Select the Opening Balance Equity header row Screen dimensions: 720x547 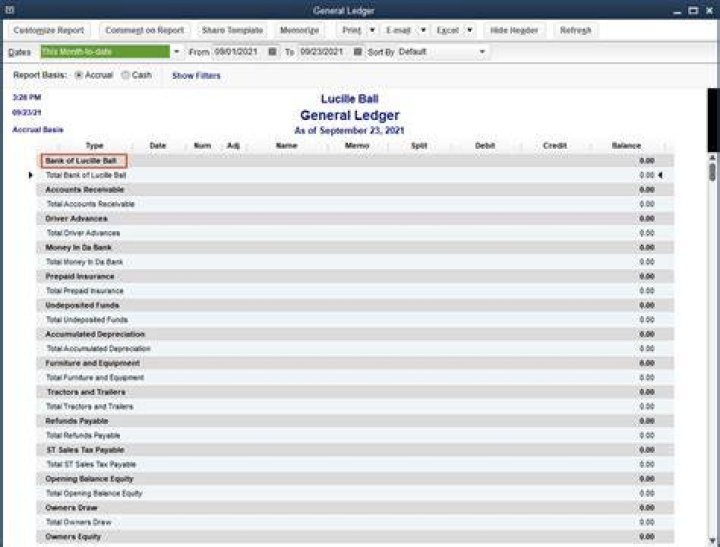355,479
